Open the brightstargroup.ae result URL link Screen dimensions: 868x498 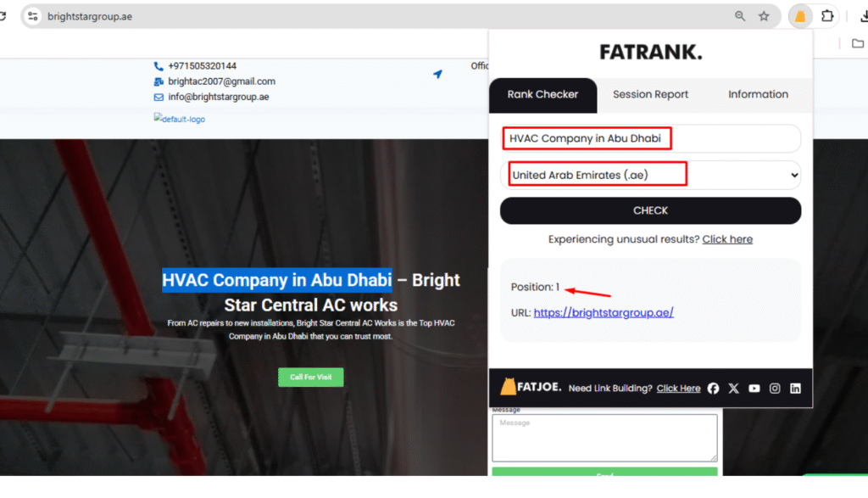(x=604, y=312)
